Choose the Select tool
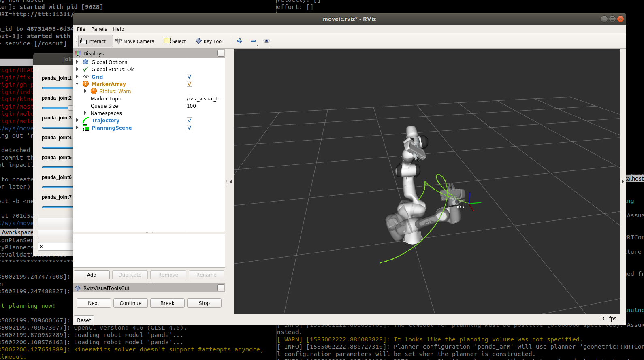This screenshot has width=644, height=360. point(175,41)
